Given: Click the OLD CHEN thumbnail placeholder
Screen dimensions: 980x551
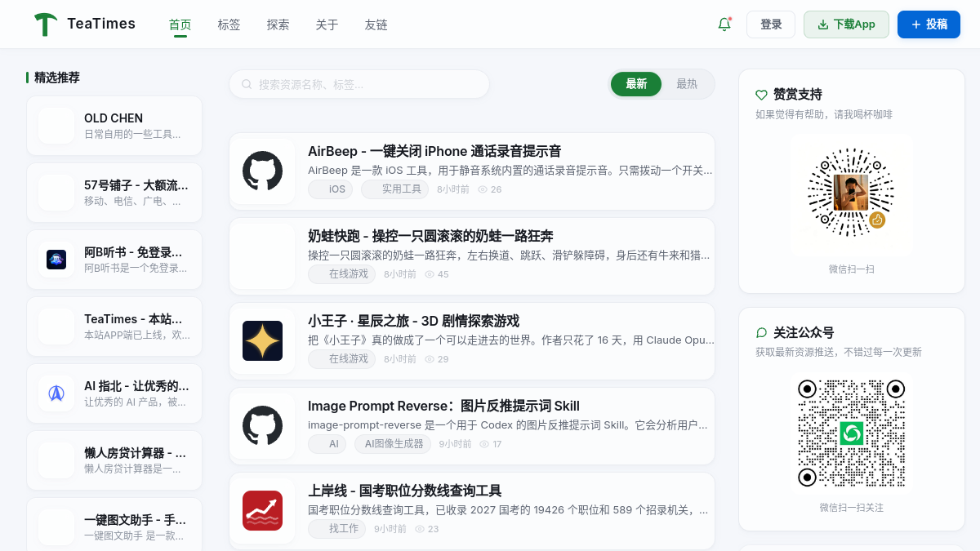Looking at the screenshot, I should point(56,126).
